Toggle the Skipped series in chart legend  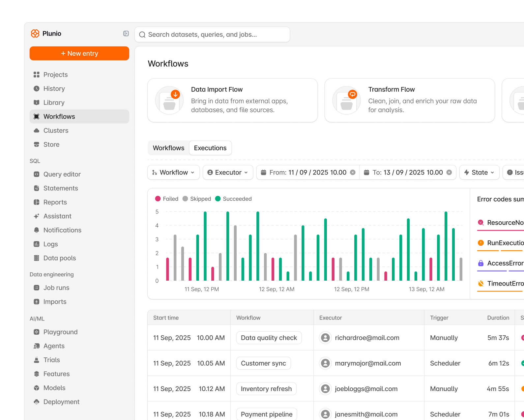(x=197, y=199)
